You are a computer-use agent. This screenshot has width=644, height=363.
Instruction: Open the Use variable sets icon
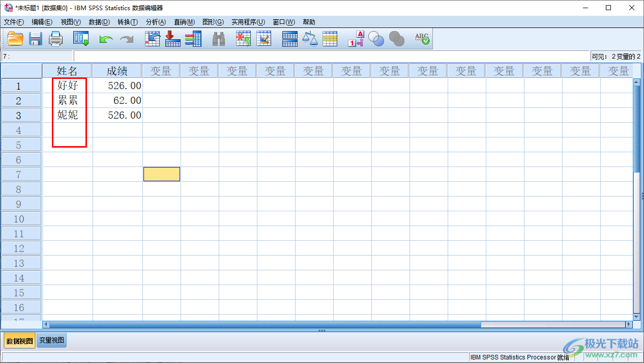click(376, 39)
